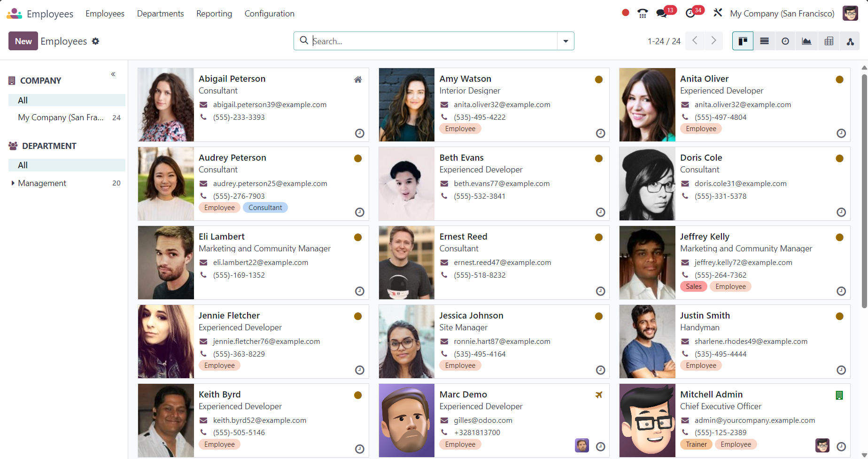The width and height of the screenshot is (868, 459).
Task: Click the Sales tag on Jeffrey Kelly
Action: tap(693, 287)
